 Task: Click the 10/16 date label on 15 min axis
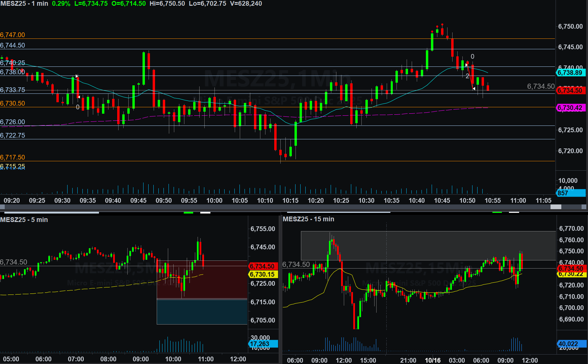tap(432, 360)
